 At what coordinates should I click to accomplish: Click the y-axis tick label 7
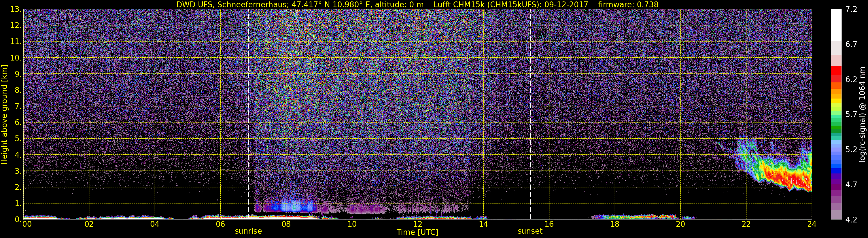(x=18, y=107)
